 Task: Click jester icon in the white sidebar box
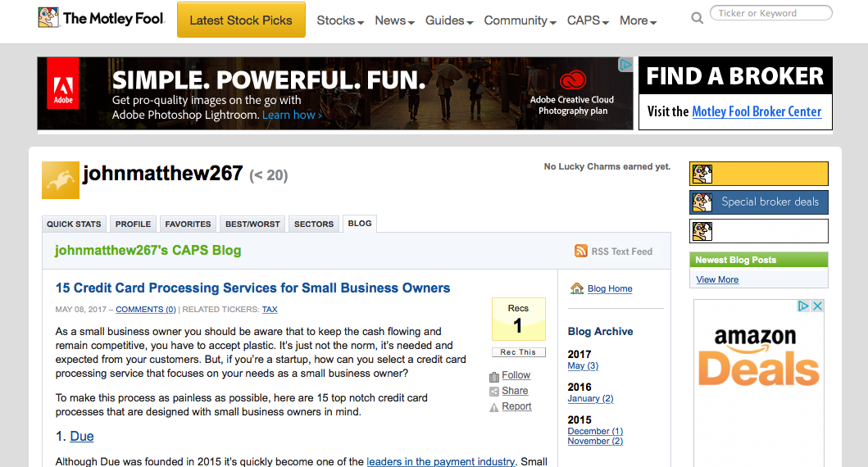click(x=702, y=231)
